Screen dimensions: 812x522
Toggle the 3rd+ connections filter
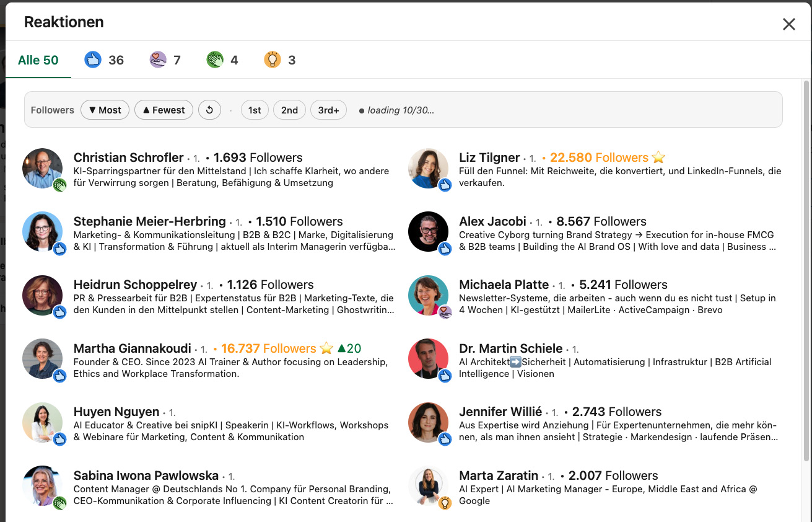pos(328,110)
